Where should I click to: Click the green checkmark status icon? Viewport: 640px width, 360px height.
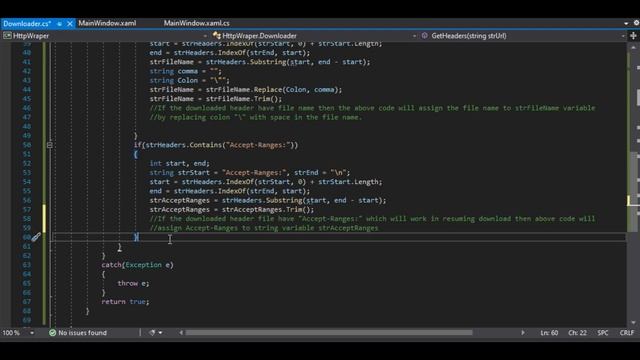[x=52, y=333]
